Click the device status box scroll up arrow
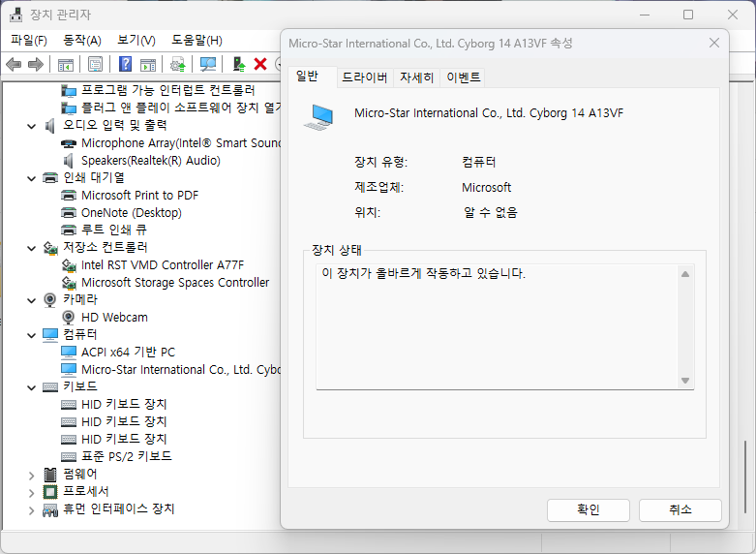The image size is (756, 554). point(685,274)
